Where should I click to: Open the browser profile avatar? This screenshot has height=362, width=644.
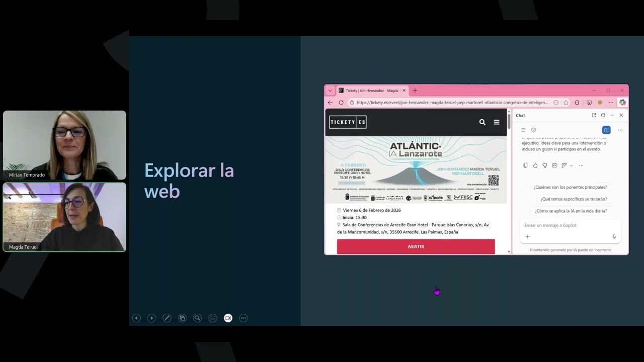tap(600, 102)
